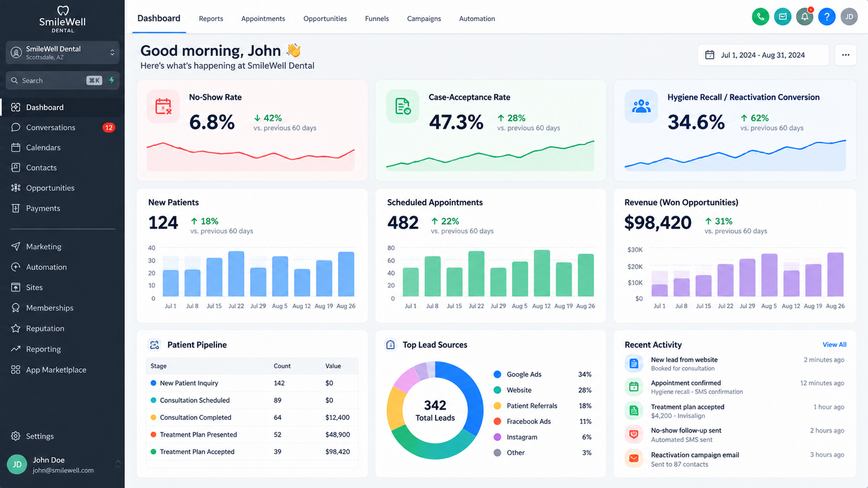Open sidebar Automation menu item
The image size is (868, 488).
[62, 267]
